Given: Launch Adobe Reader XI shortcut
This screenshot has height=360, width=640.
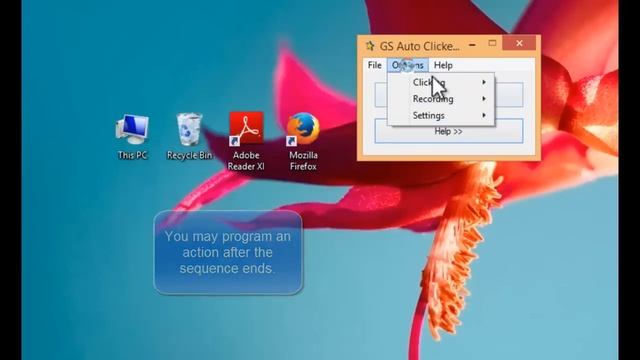Looking at the screenshot, I should pos(246,141).
